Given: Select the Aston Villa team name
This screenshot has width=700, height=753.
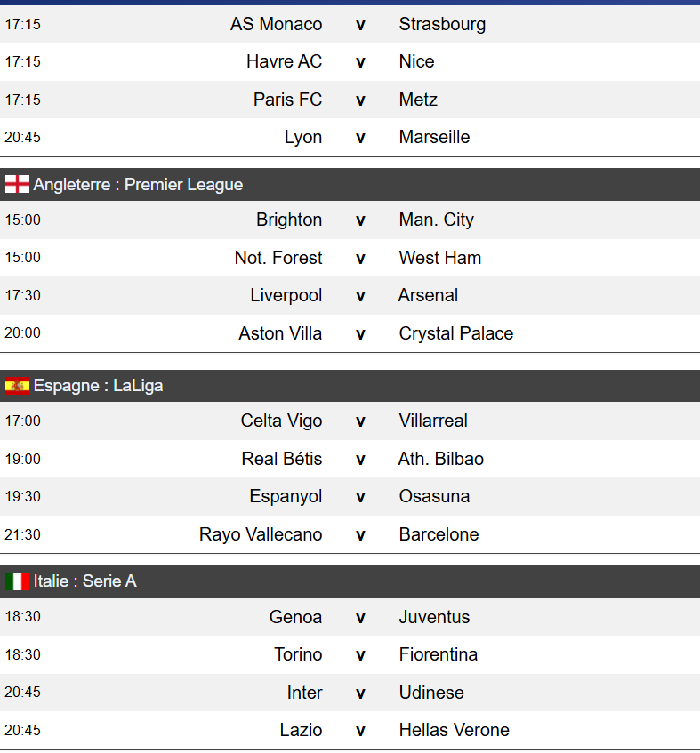Looking at the screenshot, I should [280, 333].
